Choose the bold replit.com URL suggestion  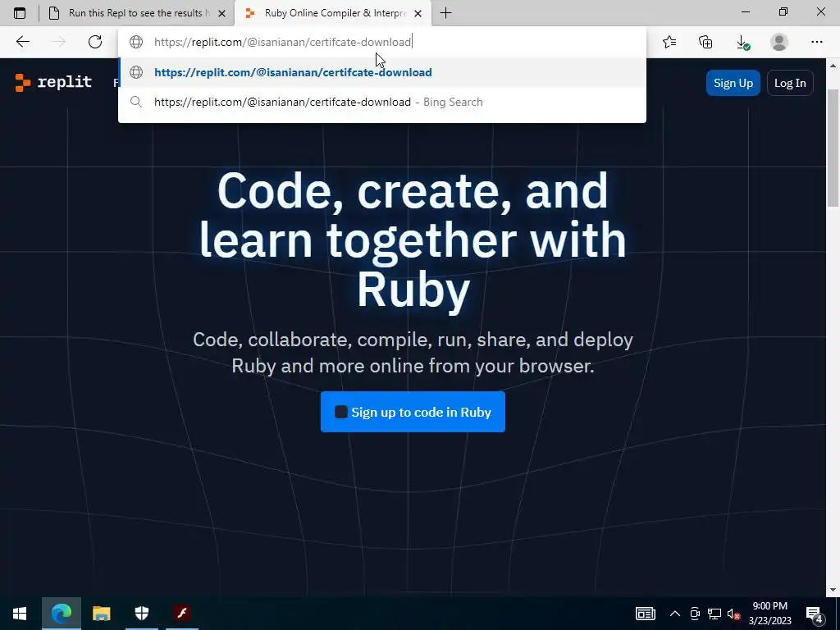click(382, 72)
